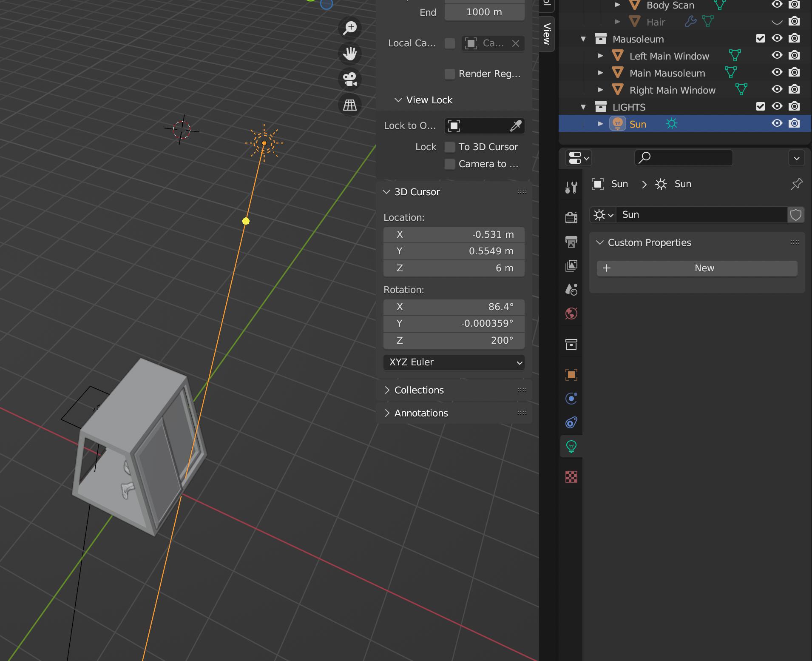Click the properties search field
The image size is (812, 661).
coord(684,158)
